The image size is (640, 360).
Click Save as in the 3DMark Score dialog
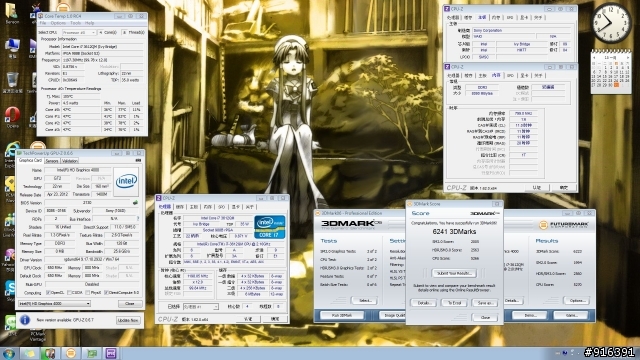tap(484, 303)
